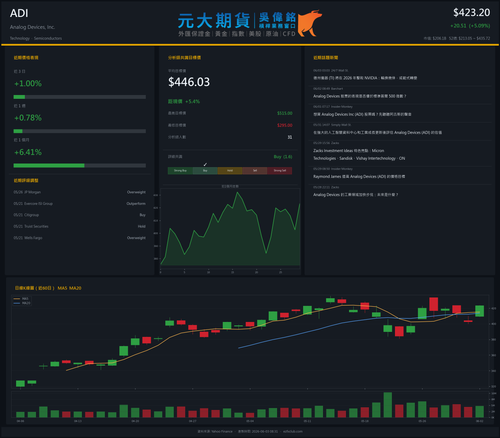Click the Citigroup Buy rating row
Image resolution: width=500 pixels, height=438 pixels.
coord(80,215)
